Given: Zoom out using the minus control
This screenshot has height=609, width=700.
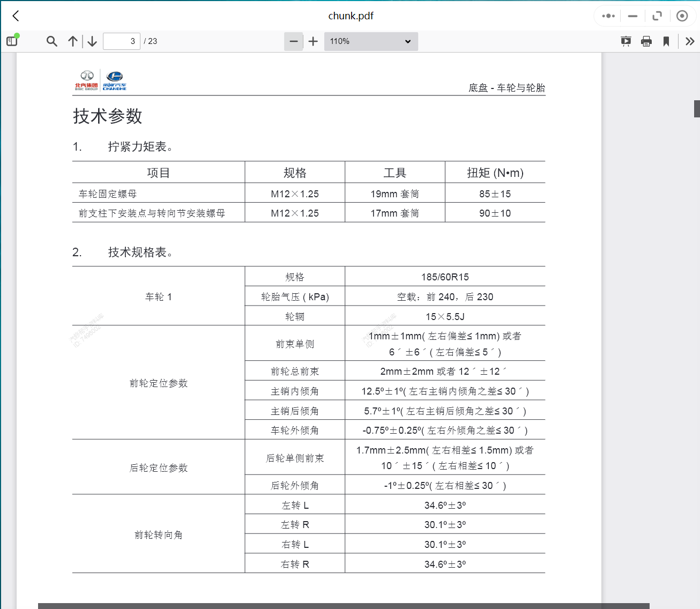Looking at the screenshot, I should point(293,41).
